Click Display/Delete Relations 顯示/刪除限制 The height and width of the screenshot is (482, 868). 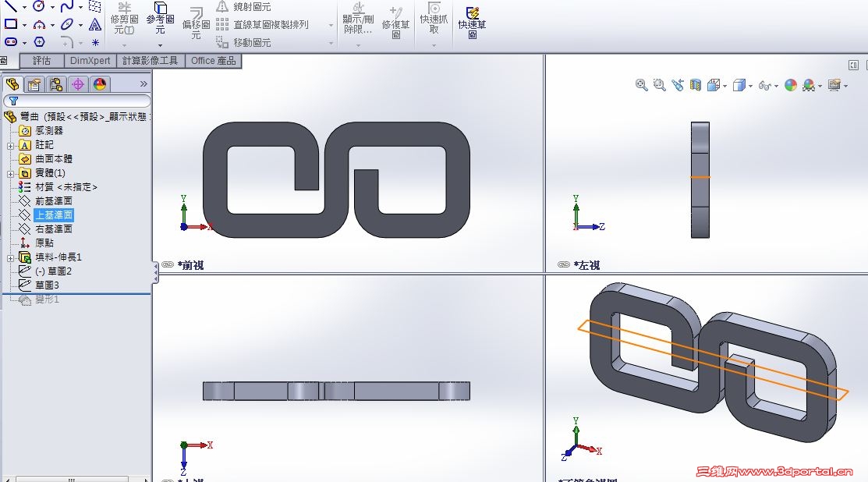[358, 18]
